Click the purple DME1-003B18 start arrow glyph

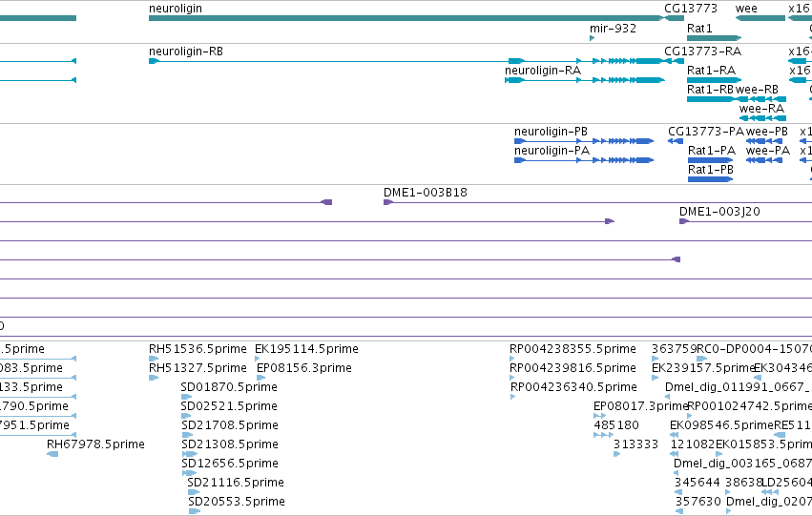pyautogui.click(x=388, y=202)
